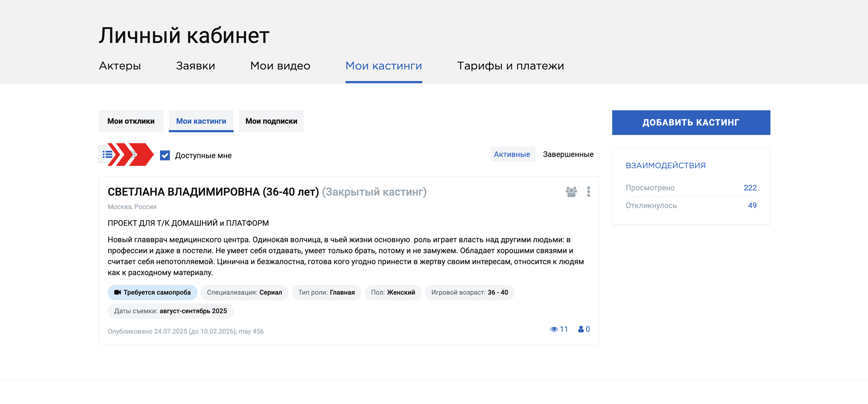Switch to "Мои отклики" sub-tab
Viewport: 868px width, 404px height.
pyautogui.click(x=131, y=121)
